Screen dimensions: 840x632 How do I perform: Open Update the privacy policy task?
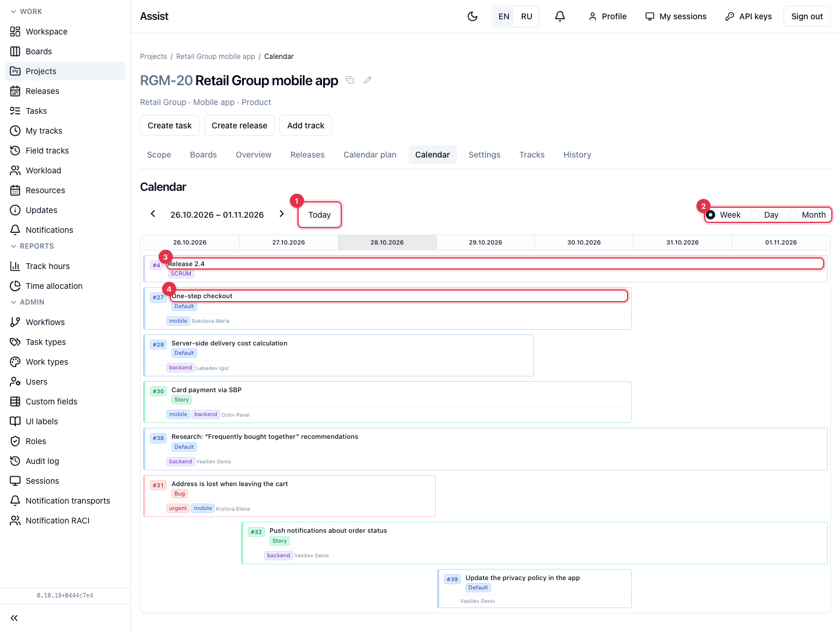tap(534, 588)
